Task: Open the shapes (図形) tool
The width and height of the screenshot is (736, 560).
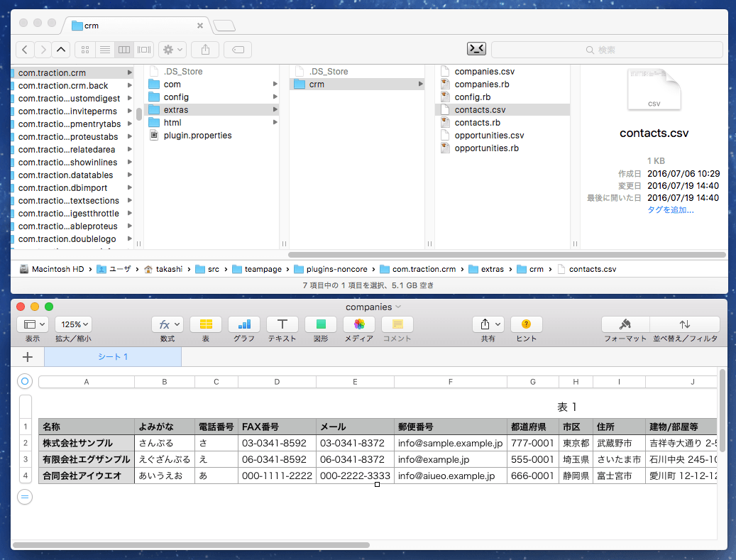Action: (321, 324)
